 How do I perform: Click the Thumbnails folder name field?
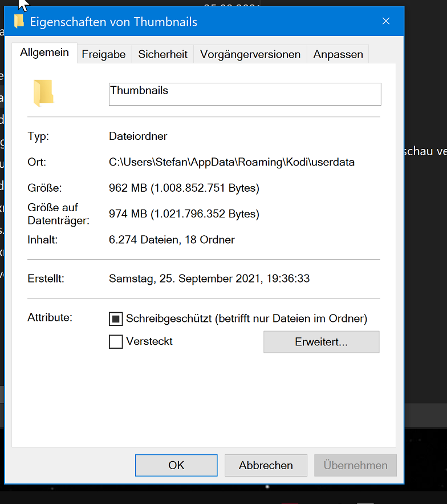coord(245,94)
